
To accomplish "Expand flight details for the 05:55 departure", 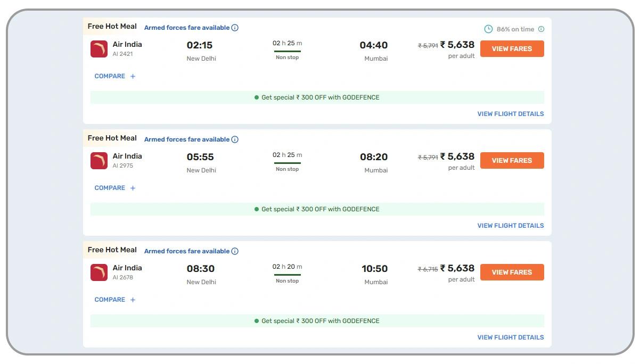I will [x=510, y=226].
